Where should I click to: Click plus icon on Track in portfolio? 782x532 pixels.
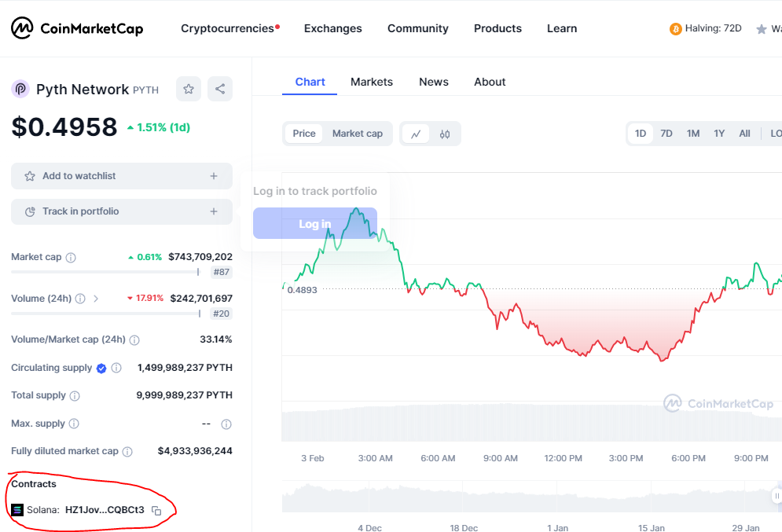214,211
